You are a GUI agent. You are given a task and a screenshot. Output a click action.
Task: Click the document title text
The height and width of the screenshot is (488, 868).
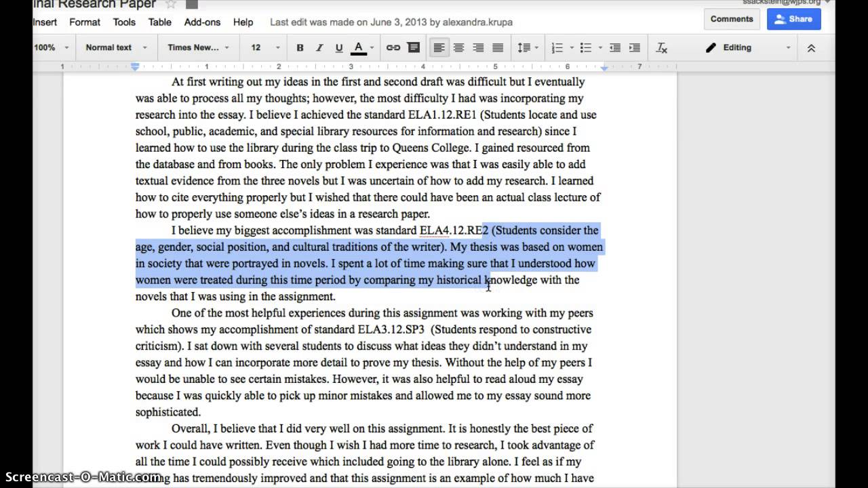tap(94, 4)
